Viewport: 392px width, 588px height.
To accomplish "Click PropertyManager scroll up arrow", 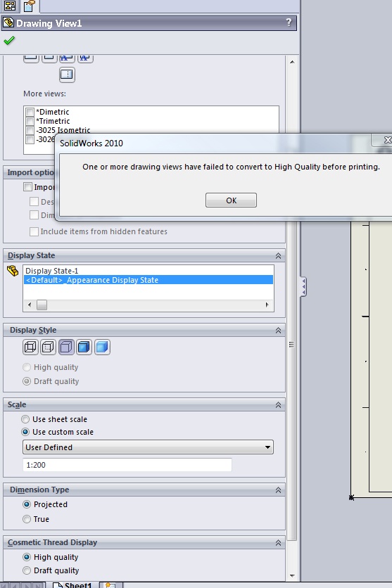I will click(x=292, y=62).
